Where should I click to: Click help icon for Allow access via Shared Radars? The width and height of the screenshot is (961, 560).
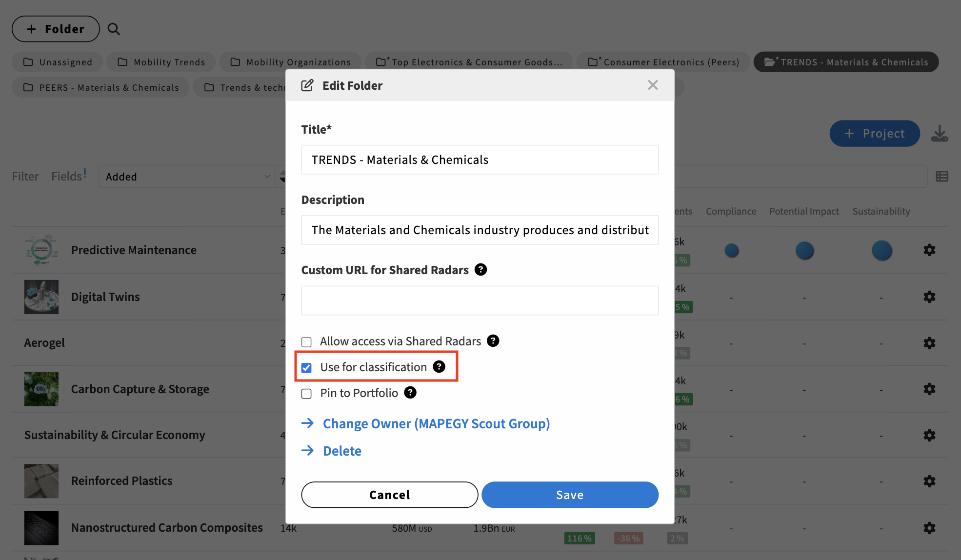click(493, 341)
